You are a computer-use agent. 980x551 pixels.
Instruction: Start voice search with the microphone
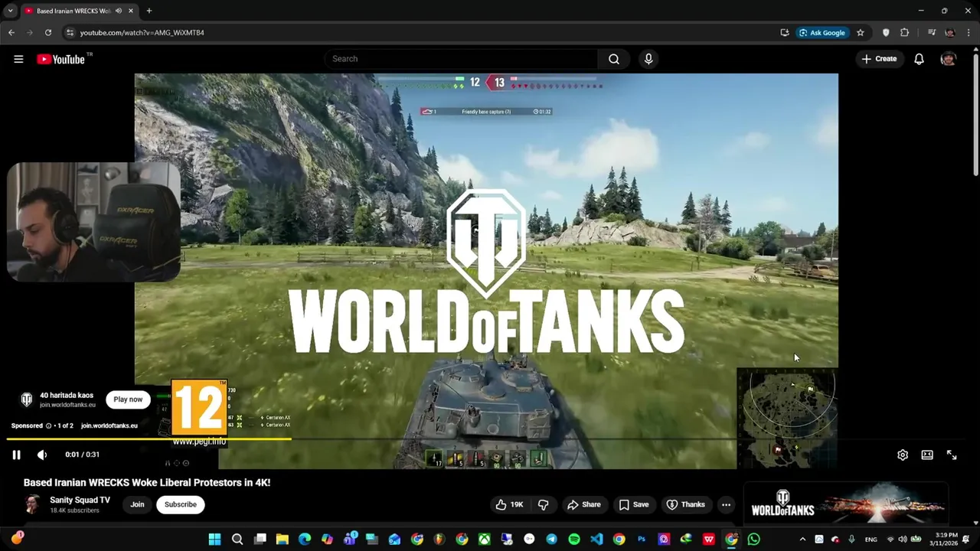tap(648, 59)
